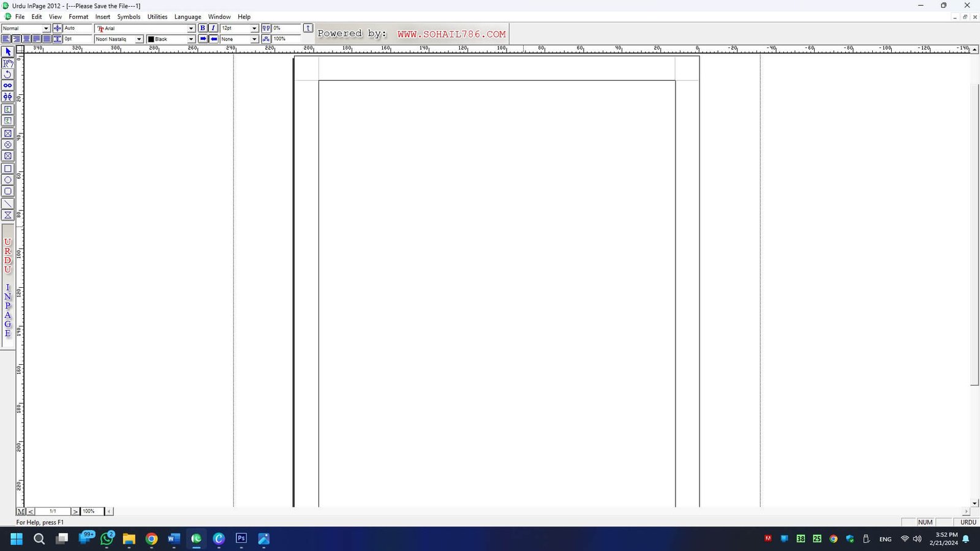
Task: Open Photoshop from the Windows taskbar
Action: tap(241, 539)
